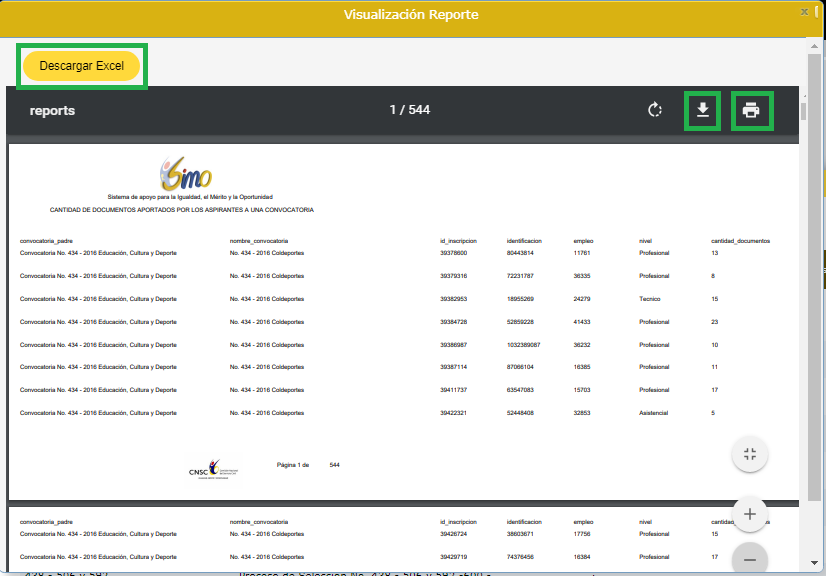The height and width of the screenshot is (576, 829).
Task: Print the report
Action: (751, 110)
